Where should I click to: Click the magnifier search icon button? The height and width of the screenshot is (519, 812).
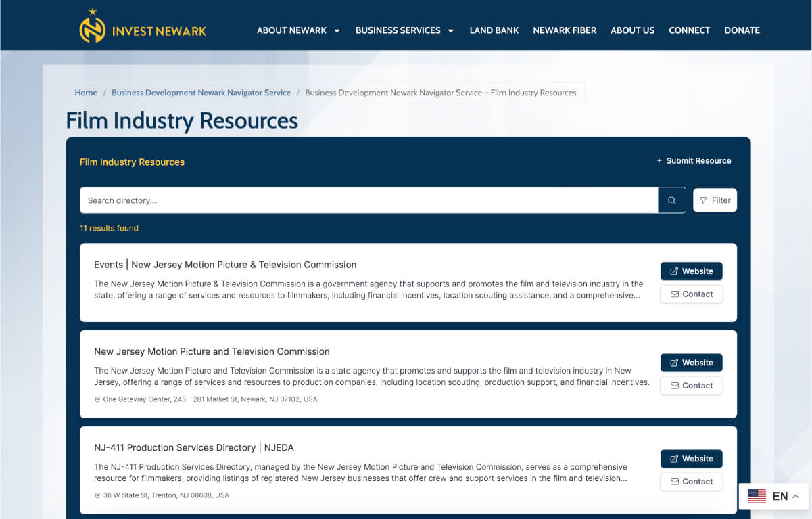672,200
